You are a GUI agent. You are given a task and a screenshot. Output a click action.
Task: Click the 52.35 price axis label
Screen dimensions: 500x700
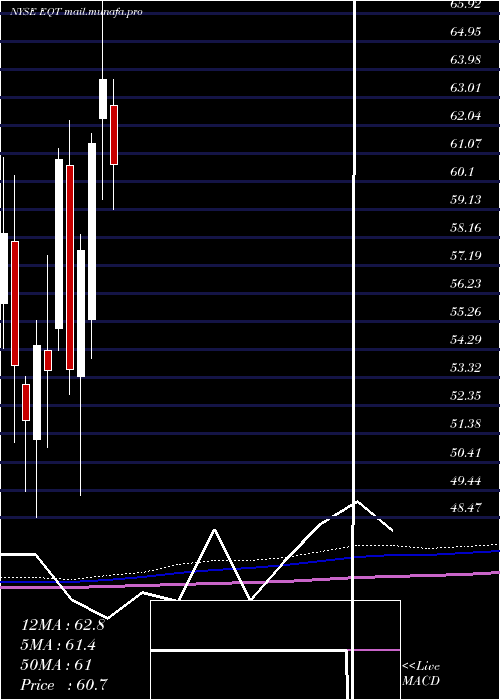(466, 396)
